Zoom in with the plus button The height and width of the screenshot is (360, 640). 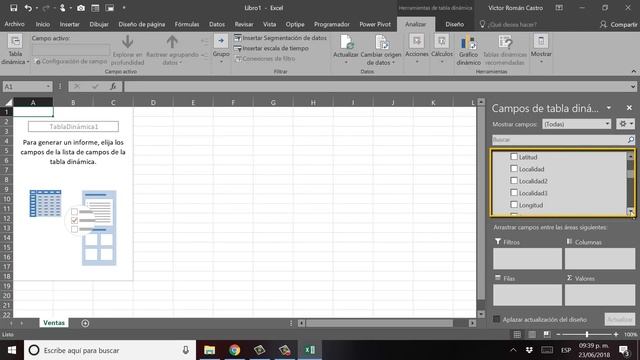click(x=616, y=334)
